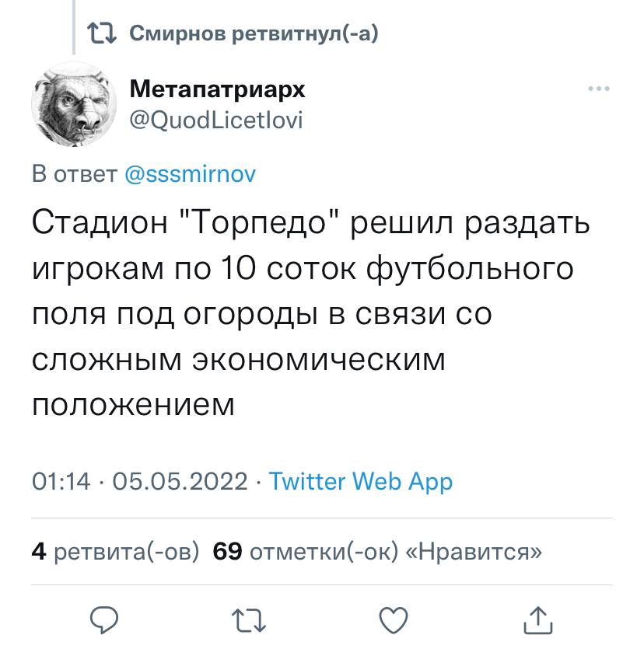
Task: Click the В ответ label
Action: 75,174
